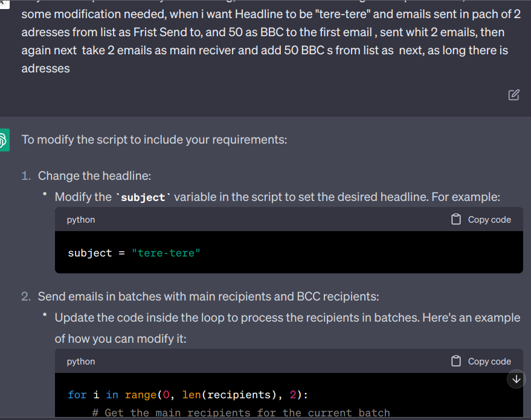Click the "python" label of the first code block

click(81, 220)
